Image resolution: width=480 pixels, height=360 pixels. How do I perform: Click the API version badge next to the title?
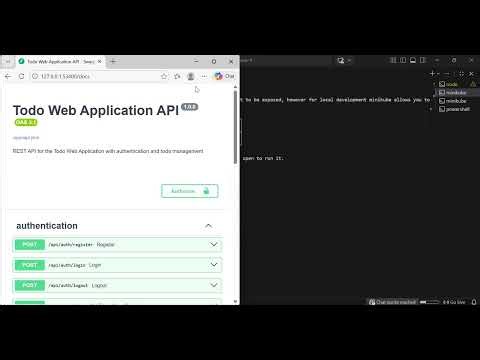(x=189, y=107)
